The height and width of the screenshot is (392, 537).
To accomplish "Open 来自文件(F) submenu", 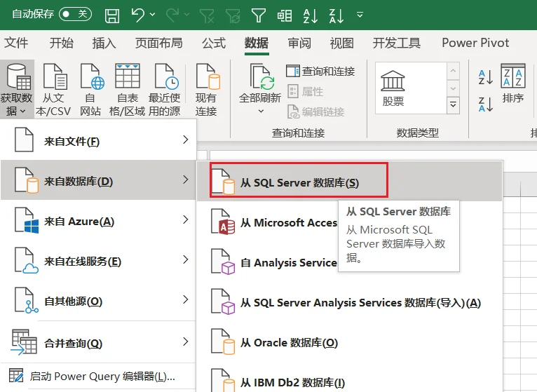I will [x=98, y=140].
